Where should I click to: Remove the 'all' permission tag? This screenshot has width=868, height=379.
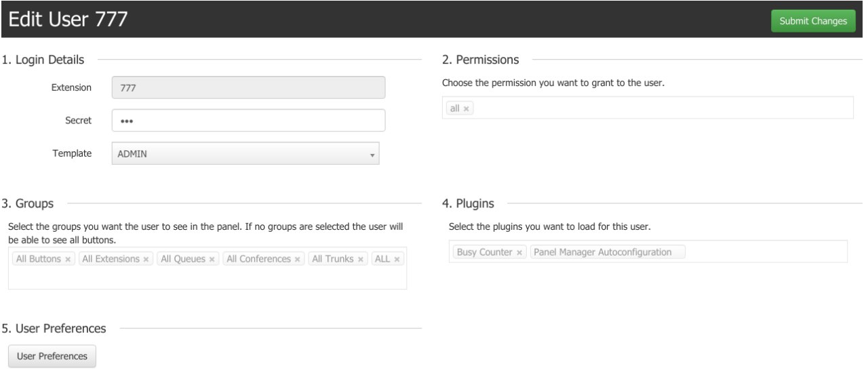[x=467, y=108]
